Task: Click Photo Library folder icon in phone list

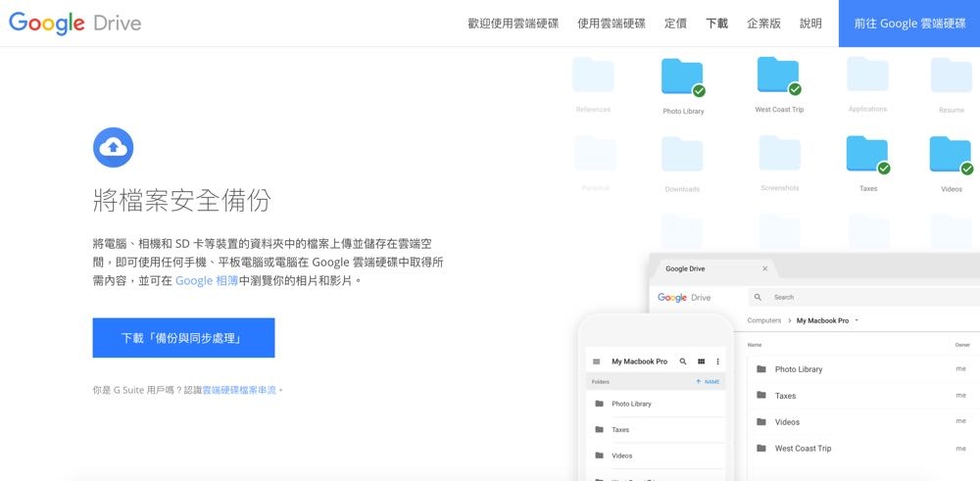Action: 599,404
